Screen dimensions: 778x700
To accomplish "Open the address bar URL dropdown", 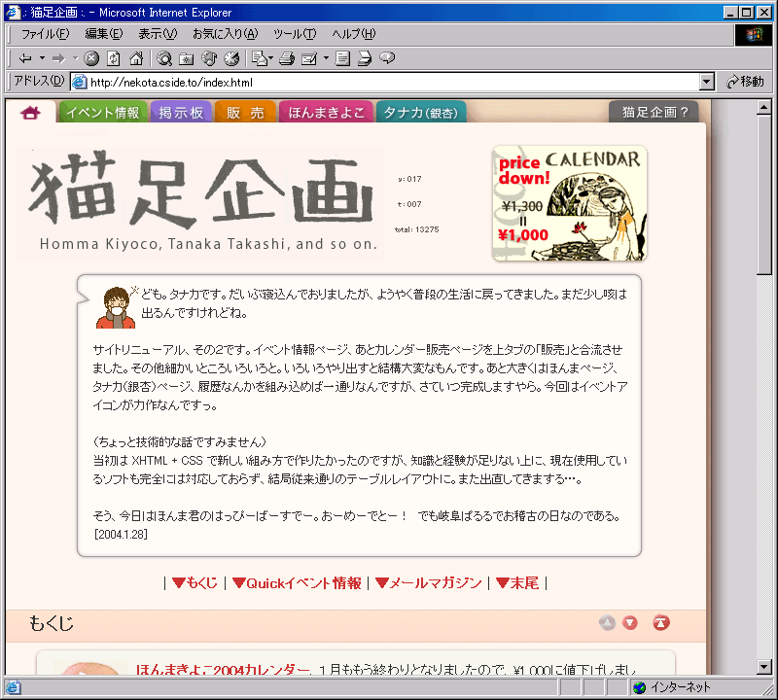I will click(x=707, y=82).
